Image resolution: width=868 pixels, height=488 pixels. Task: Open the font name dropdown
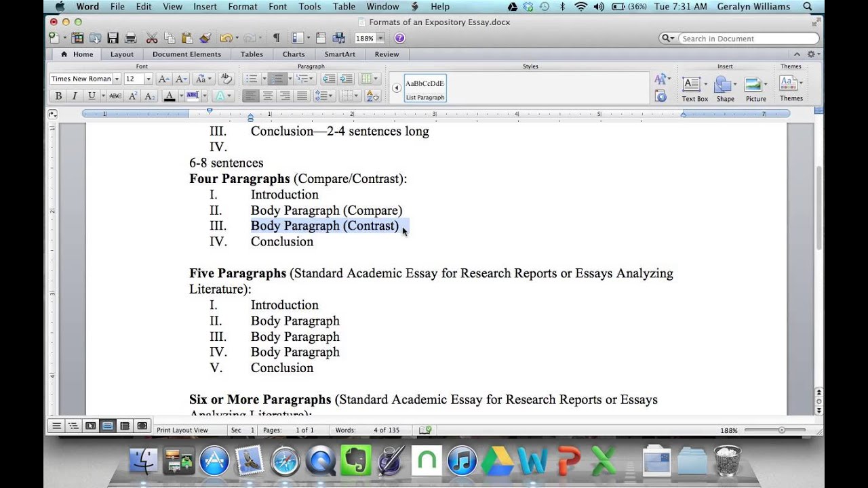pos(117,79)
